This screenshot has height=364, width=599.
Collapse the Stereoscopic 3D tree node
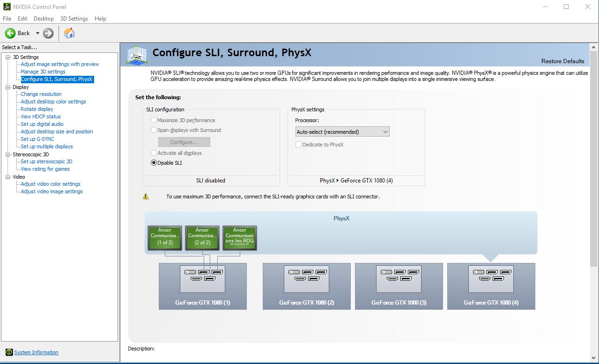click(x=8, y=154)
